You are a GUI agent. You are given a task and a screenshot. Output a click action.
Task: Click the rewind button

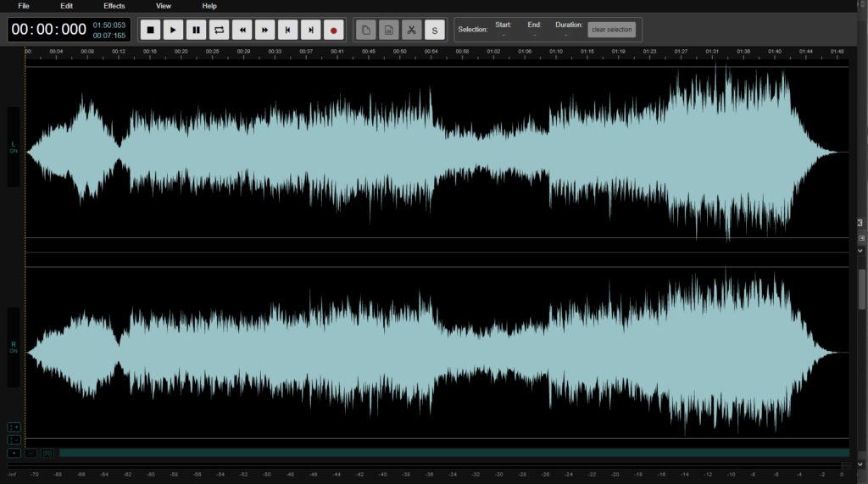click(242, 31)
